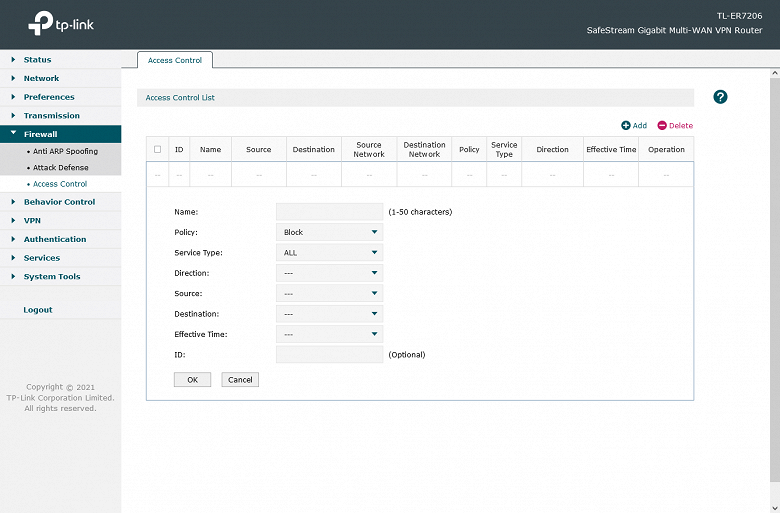Select Attack Defense in sidebar
780x513 pixels.
coord(60,168)
